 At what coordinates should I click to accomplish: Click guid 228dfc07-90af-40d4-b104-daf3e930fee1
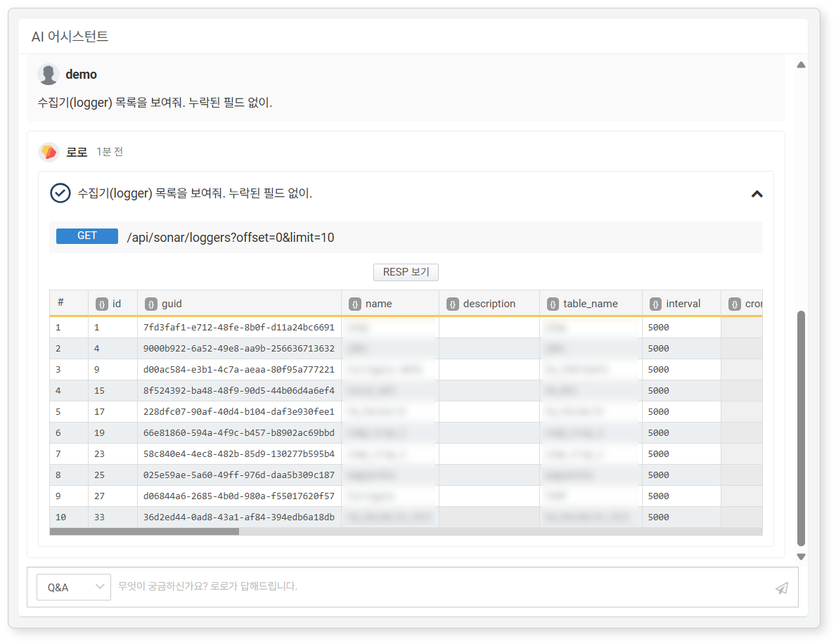point(239,411)
